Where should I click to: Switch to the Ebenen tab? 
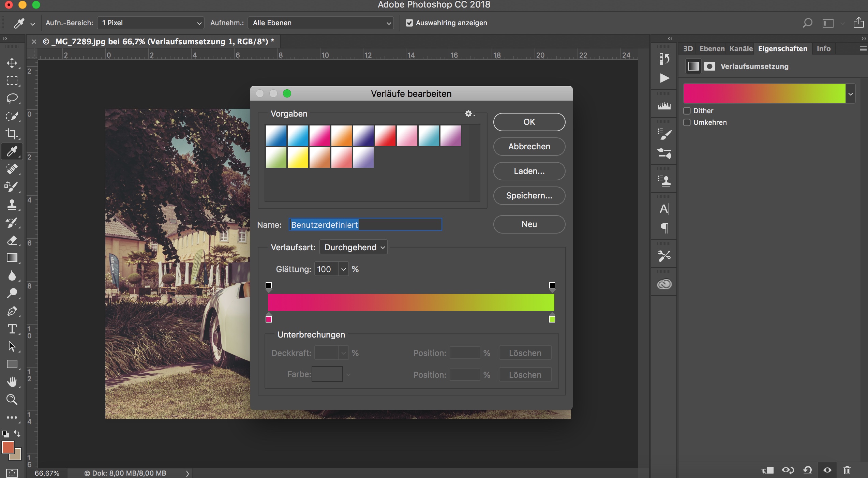tap(712, 49)
